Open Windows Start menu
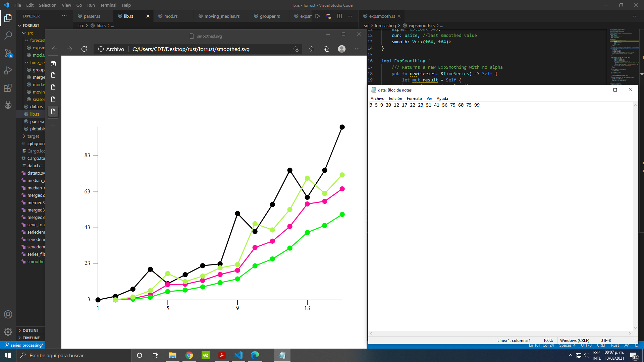 coord(8,355)
